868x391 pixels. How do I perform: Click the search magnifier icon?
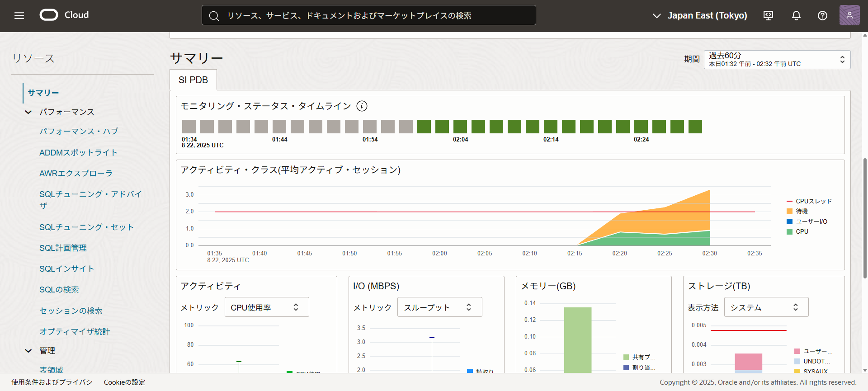pos(214,16)
